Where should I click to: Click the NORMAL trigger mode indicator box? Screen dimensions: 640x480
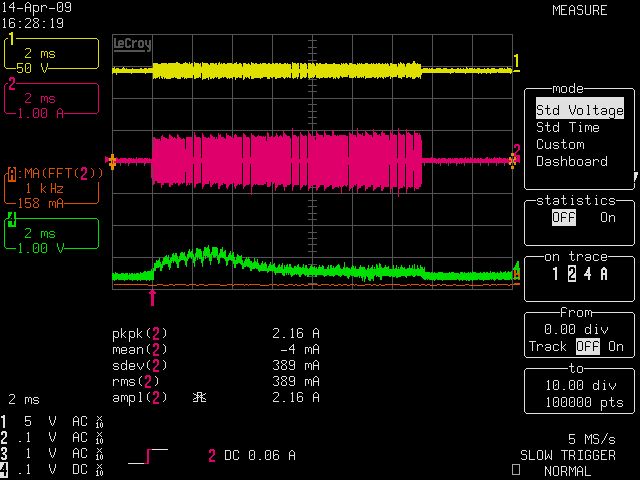pos(516,470)
